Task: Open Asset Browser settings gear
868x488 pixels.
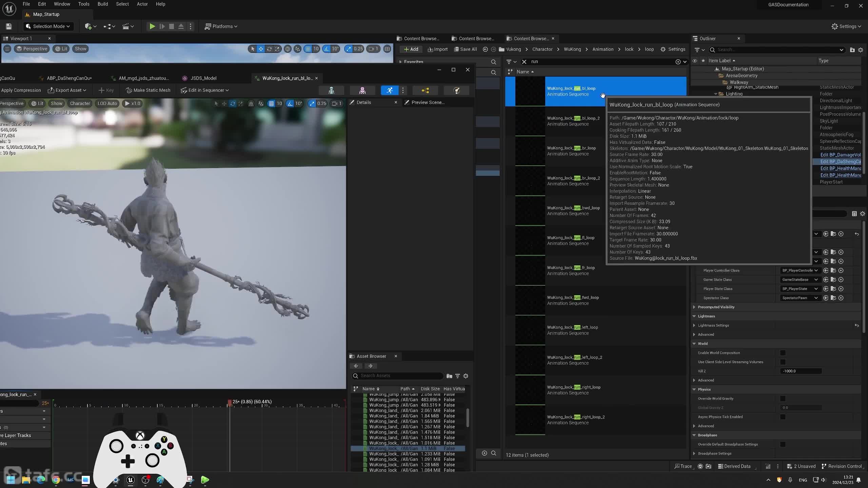Action: click(x=466, y=376)
